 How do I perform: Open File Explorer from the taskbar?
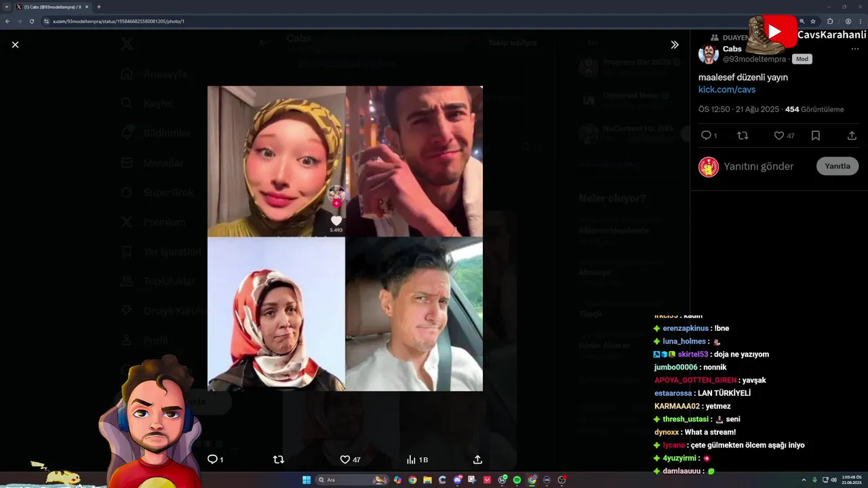click(x=427, y=480)
